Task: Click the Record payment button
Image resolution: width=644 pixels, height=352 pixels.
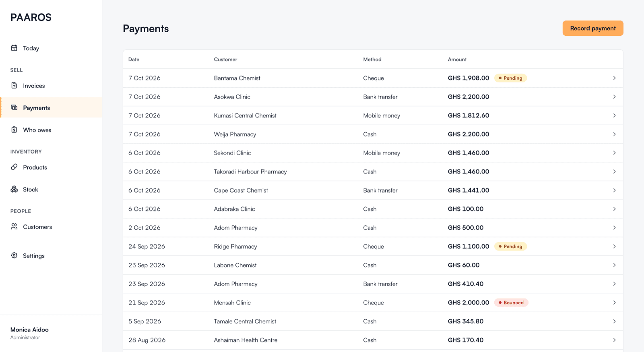Action: pos(593,28)
